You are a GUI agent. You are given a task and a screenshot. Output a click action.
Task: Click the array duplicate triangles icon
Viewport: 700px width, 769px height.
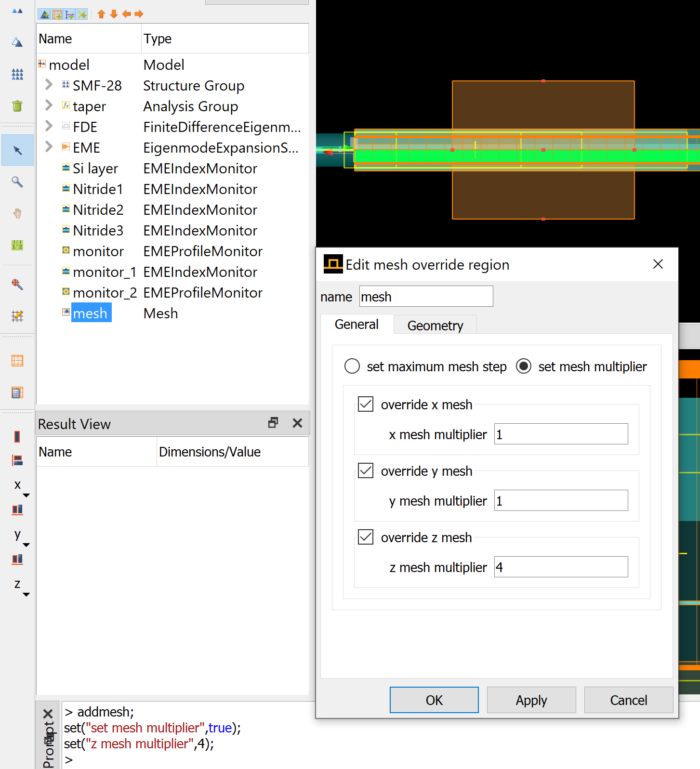pos(17,74)
